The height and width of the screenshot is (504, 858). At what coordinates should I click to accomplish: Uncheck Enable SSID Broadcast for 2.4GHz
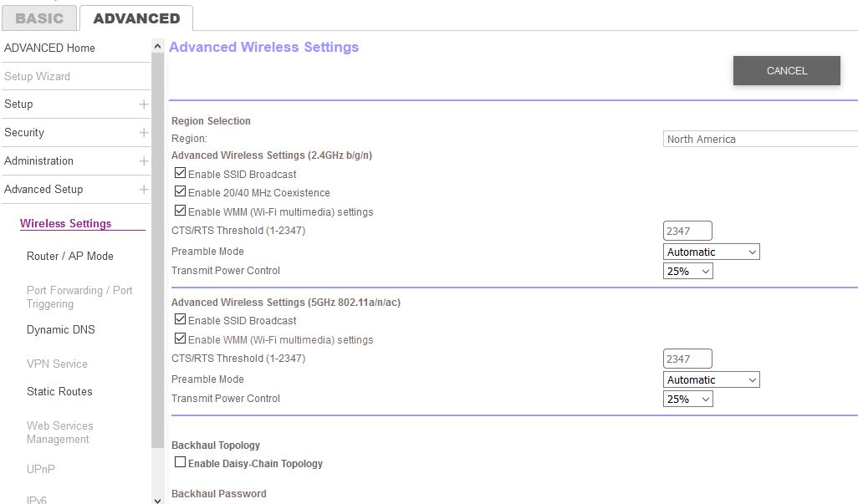[180, 173]
